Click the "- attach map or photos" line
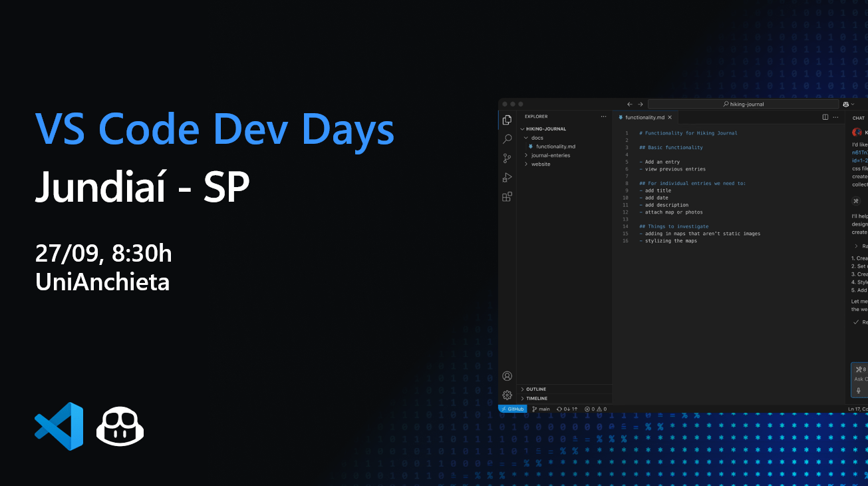Image resolution: width=868 pixels, height=486 pixels. pos(671,212)
